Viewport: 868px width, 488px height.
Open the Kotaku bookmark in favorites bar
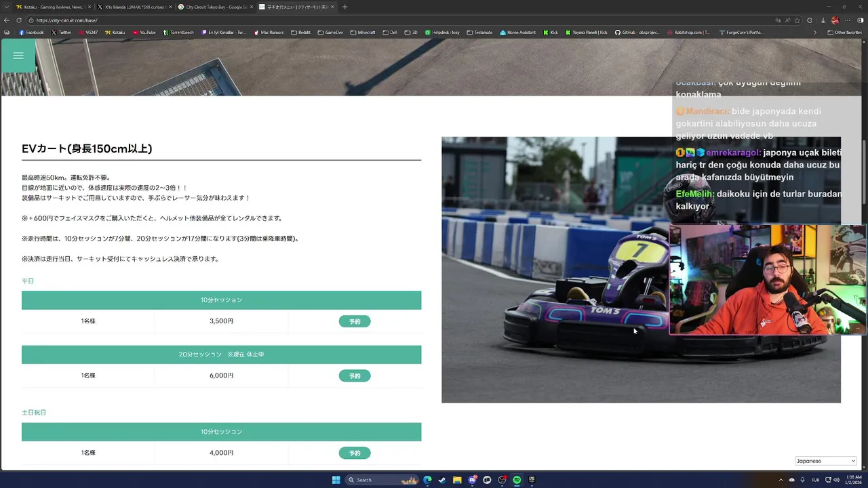tap(115, 32)
